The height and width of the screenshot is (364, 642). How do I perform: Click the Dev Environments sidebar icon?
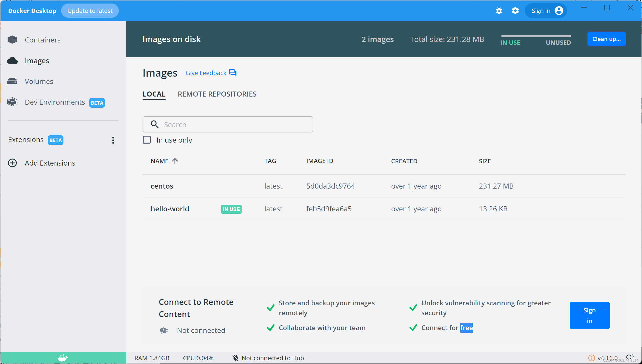tap(14, 102)
